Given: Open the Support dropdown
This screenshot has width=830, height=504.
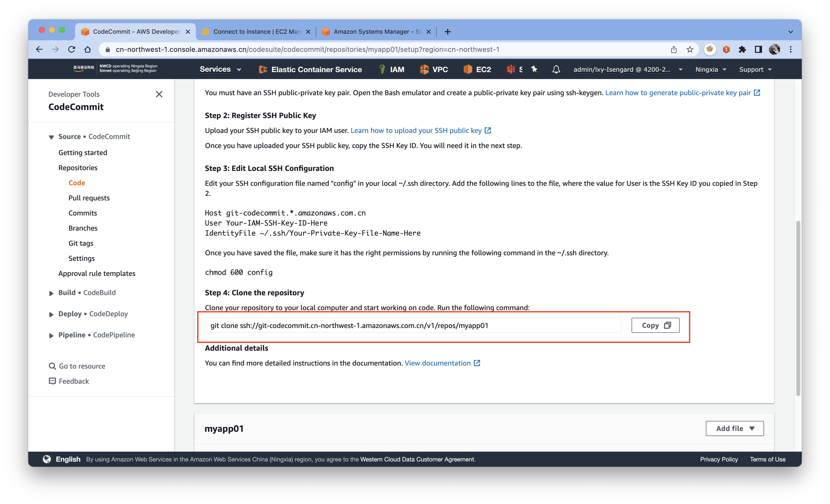Looking at the screenshot, I should pyautogui.click(x=755, y=69).
